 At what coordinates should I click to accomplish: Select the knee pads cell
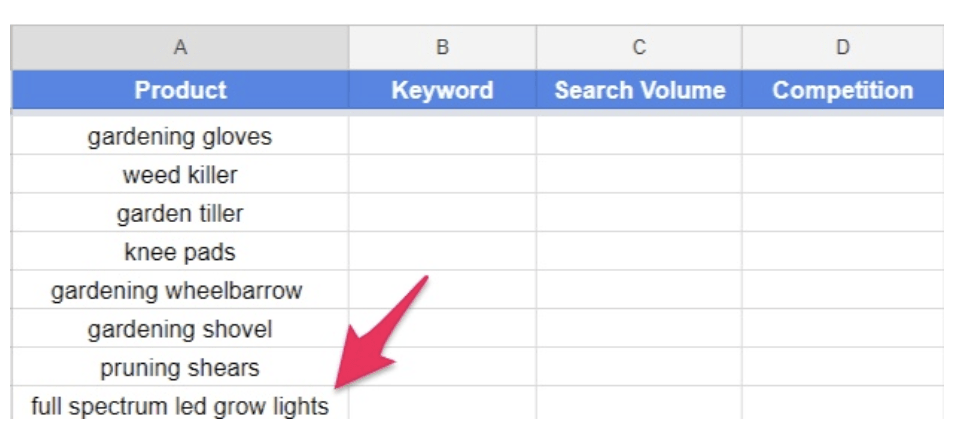pos(180,252)
